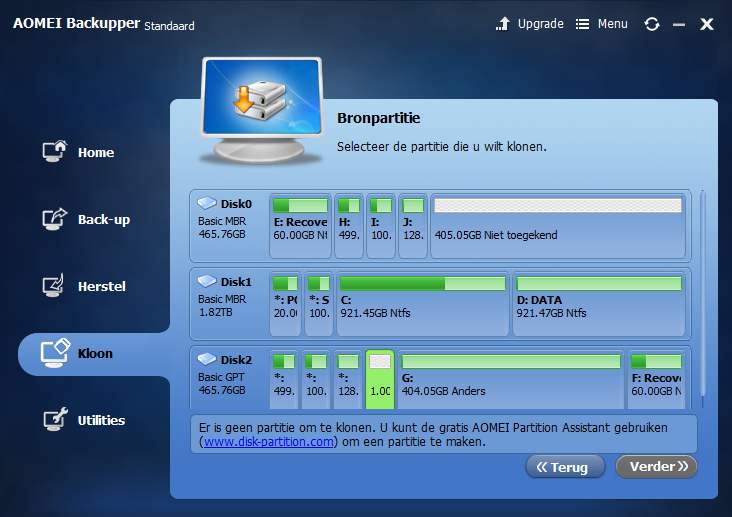This screenshot has height=517, width=732.
Task: Select the F: Recovery partition on Disk2
Action: tap(656, 379)
